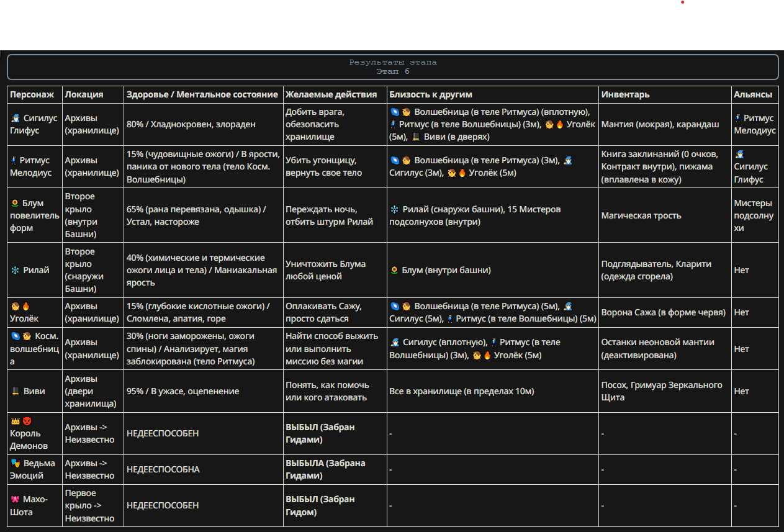This screenshot has width=784, height=532.
Task: Click the top hat emoji next to Виви
Action: coord(15,391)
